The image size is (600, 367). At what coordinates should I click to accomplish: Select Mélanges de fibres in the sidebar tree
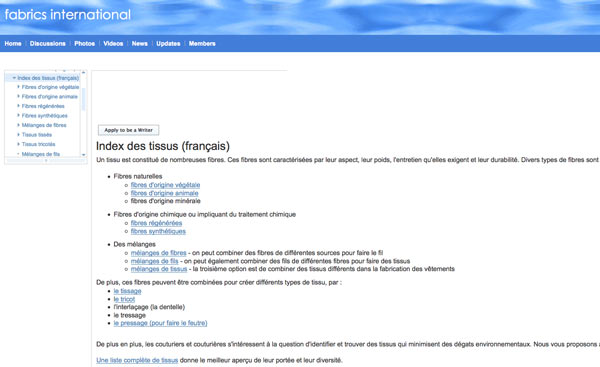(44, 125)
